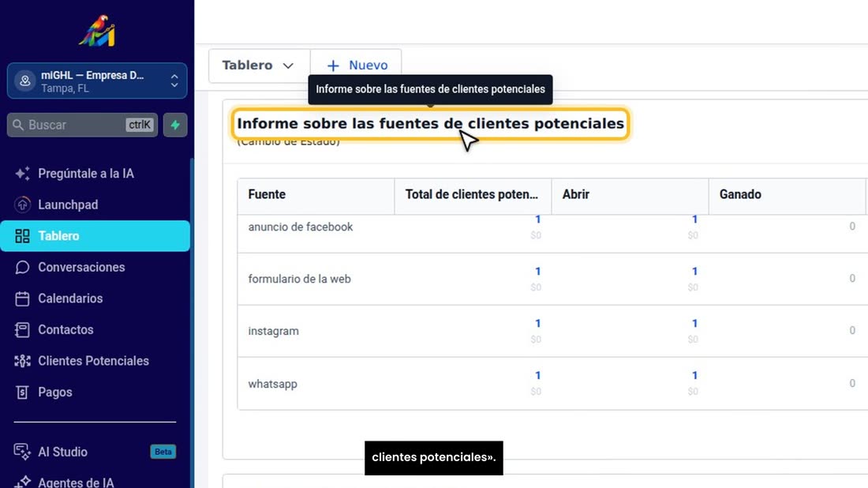The height and width of the screenshot is (488, 868).
Task: Open the mIGHL account switcher
Action: point(97,81)
